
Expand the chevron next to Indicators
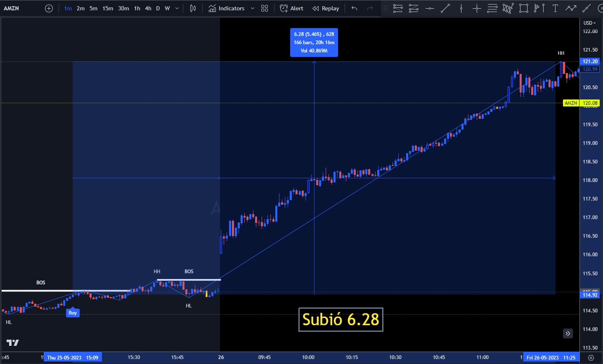click(x=253, y=8)
